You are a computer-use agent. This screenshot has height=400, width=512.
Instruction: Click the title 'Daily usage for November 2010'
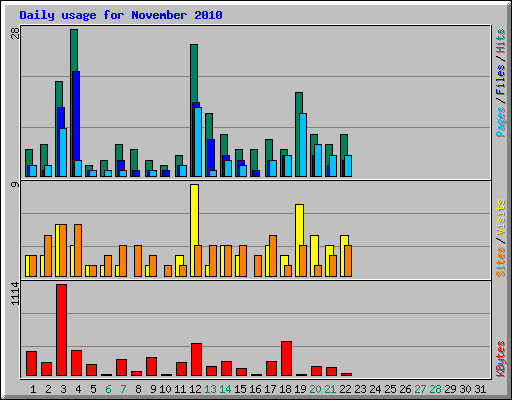(121, 15)
